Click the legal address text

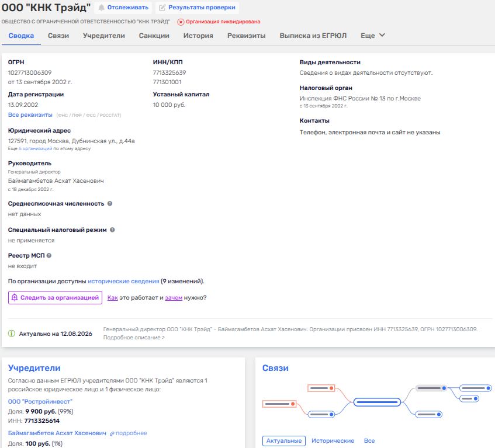coord(71,141)
